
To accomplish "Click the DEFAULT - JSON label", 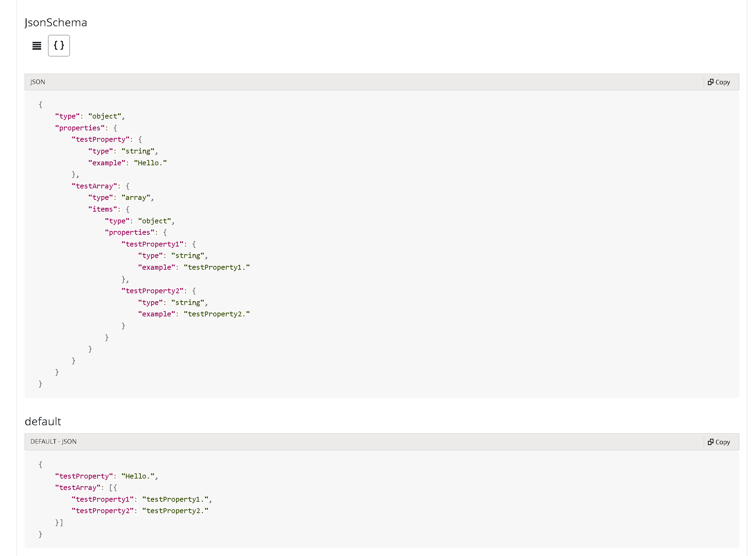I will pos(54,442).
